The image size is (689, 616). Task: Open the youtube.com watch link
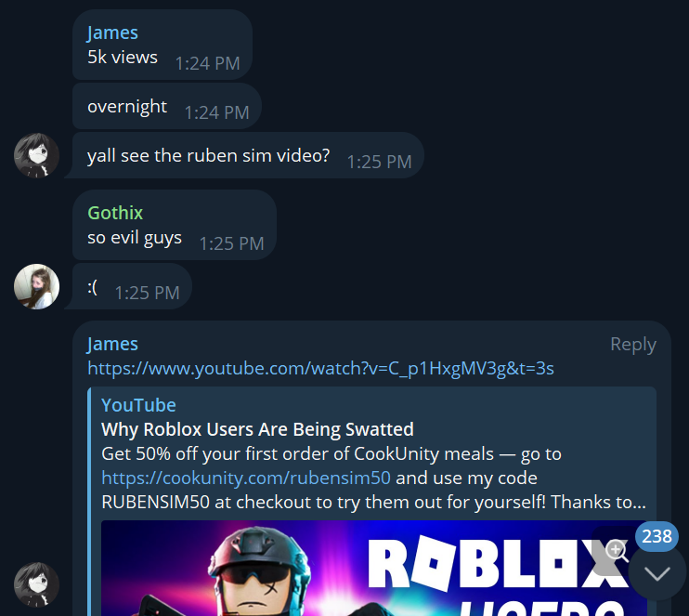(x=320, y=368)
